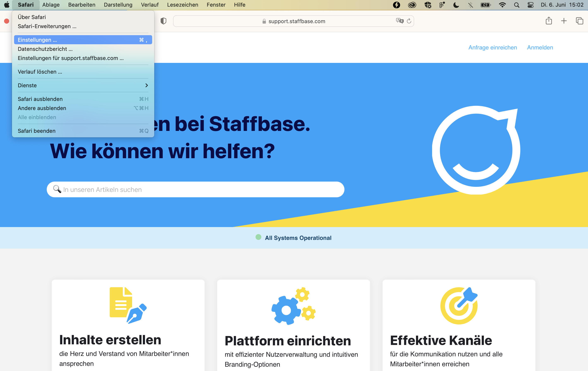588x371 pixels.
Task: Click the Anmelden link
Action: (x=540, y=47)
